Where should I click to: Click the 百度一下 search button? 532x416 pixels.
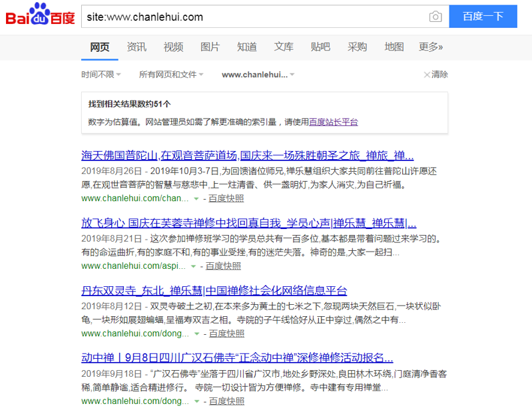483,16
